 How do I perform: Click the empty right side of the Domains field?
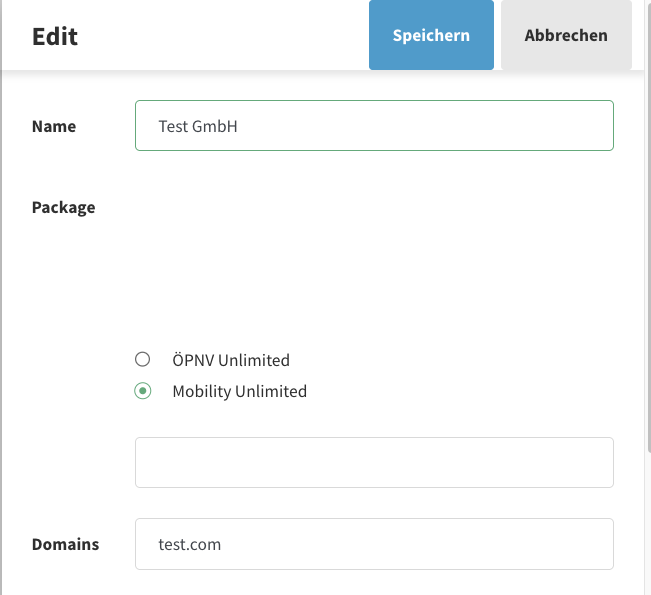coord(500,544)
